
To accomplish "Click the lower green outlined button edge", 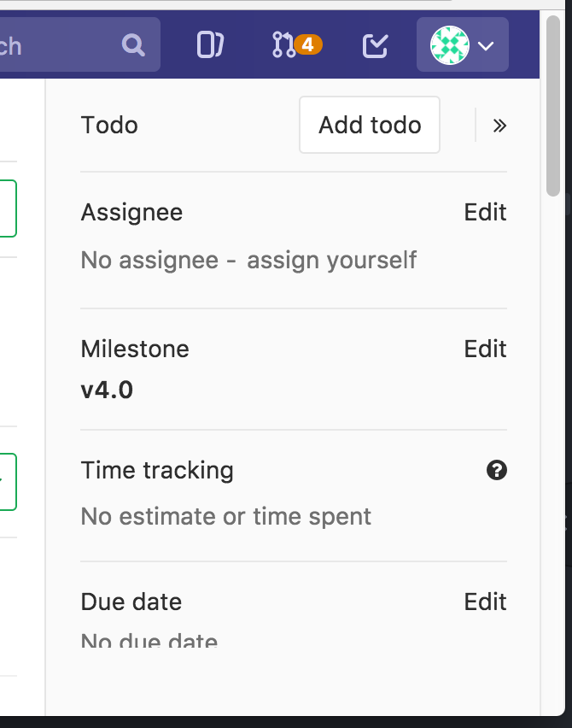I will pyautogui.click(x=9, y=482).
